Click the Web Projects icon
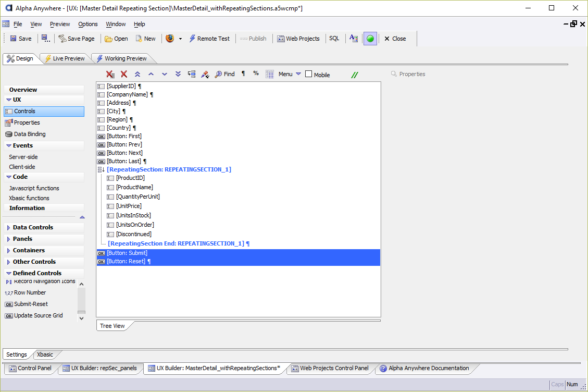The image size is (588, 392). (x=281, y=39)
